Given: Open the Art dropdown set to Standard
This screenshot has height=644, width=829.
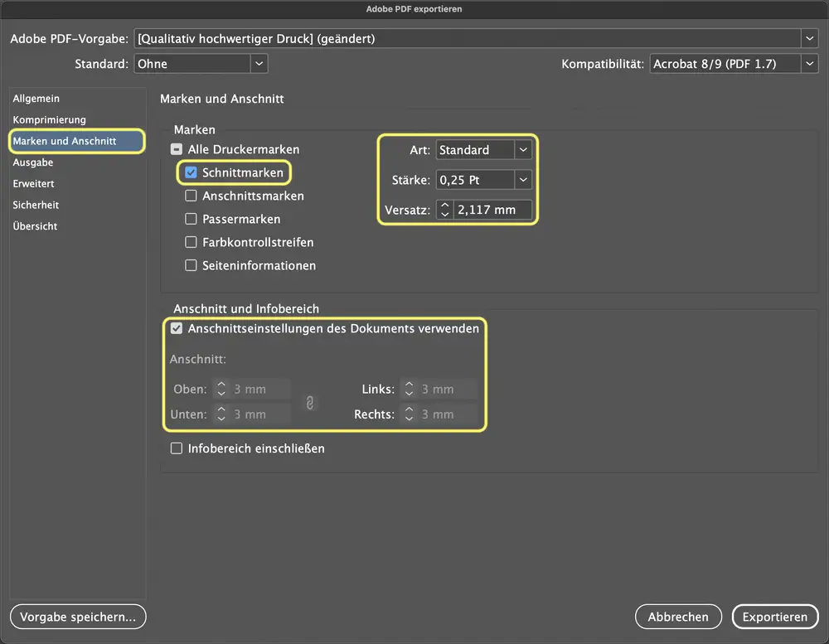Looking at the screenshot, I should coord(484,150).
